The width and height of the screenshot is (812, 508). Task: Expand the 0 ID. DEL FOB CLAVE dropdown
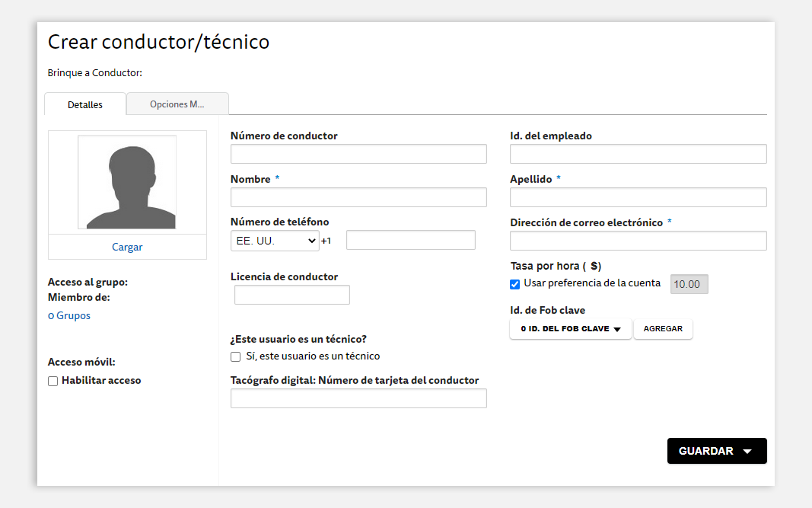pyautogui.click(x=571, y=329)
